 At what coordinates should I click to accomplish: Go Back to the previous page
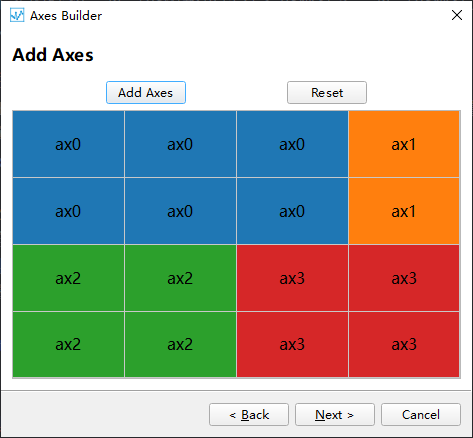point(249,415)
